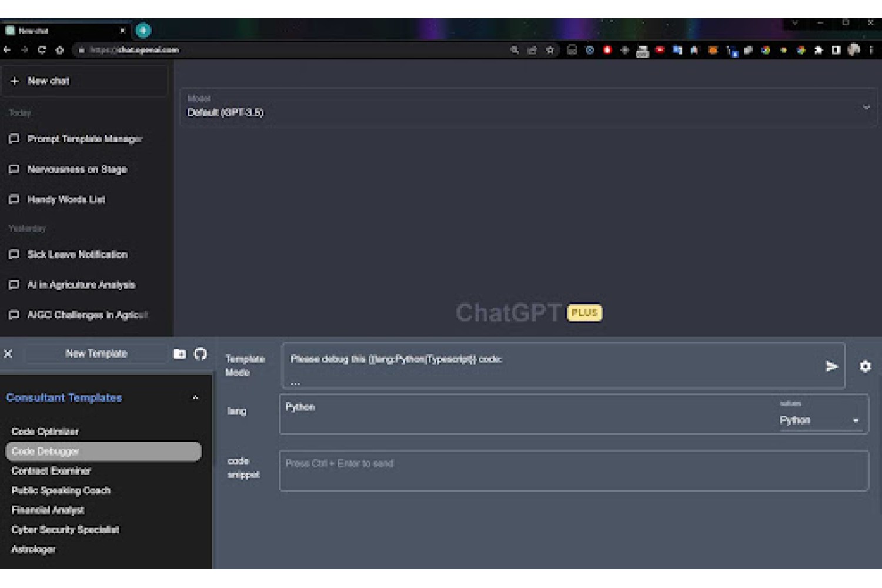
Task: Focus the code snippet input field
Action: click(574, 471)
